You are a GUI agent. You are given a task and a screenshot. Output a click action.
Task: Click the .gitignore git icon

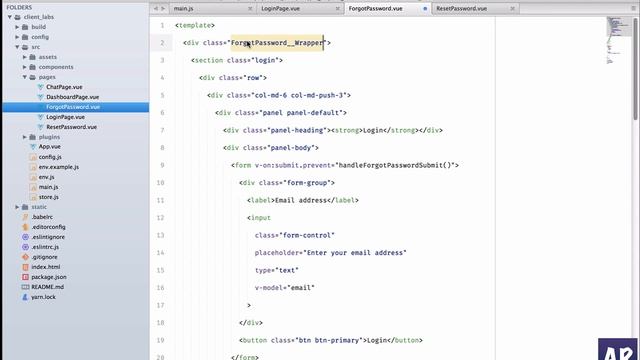point(25,257)
